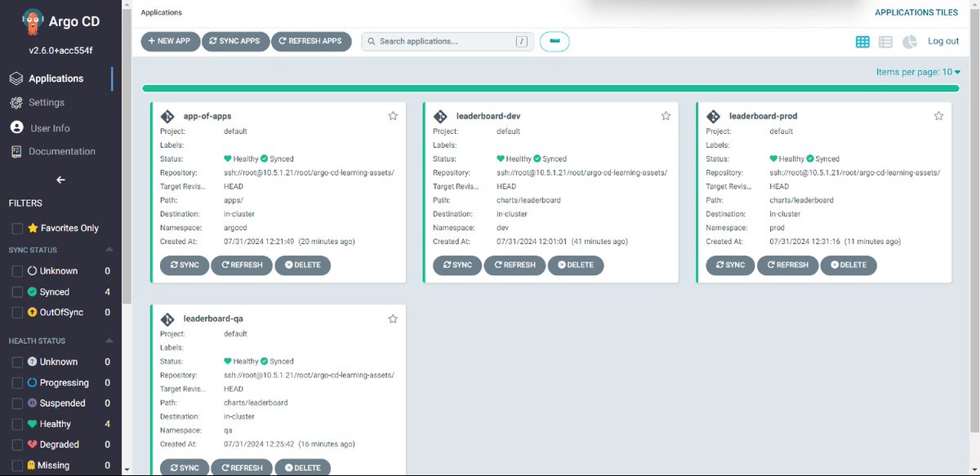Screen dimensions: 980x476
Task: Select the tiles view icon
Action: (862, 41)
